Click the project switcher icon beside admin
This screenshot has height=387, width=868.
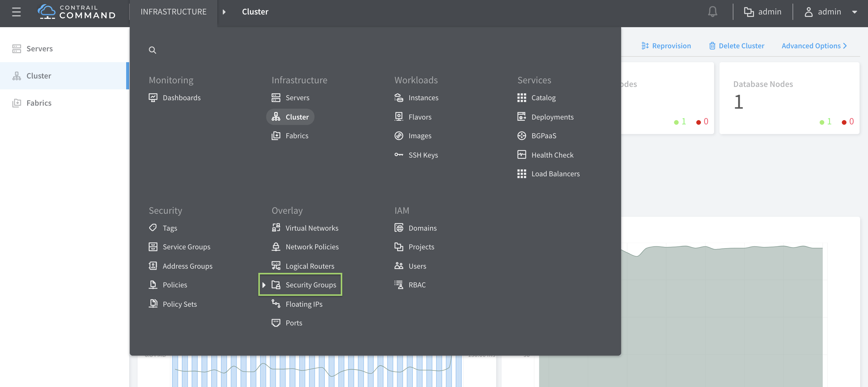point(749,12)
